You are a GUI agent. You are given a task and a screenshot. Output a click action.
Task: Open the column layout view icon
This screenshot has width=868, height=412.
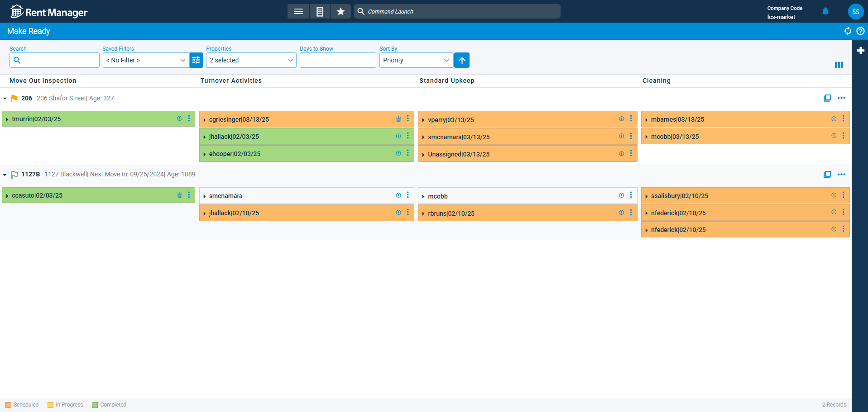tap(839, 65)
